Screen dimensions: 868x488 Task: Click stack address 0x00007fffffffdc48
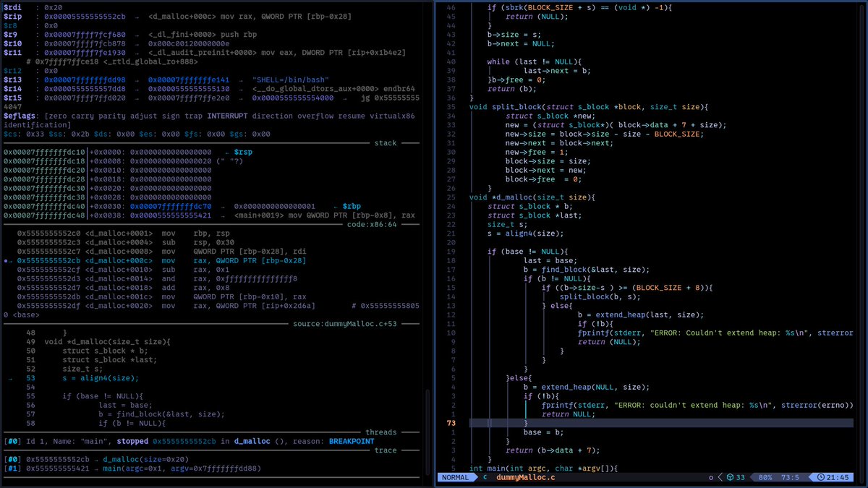pos(44,215)
